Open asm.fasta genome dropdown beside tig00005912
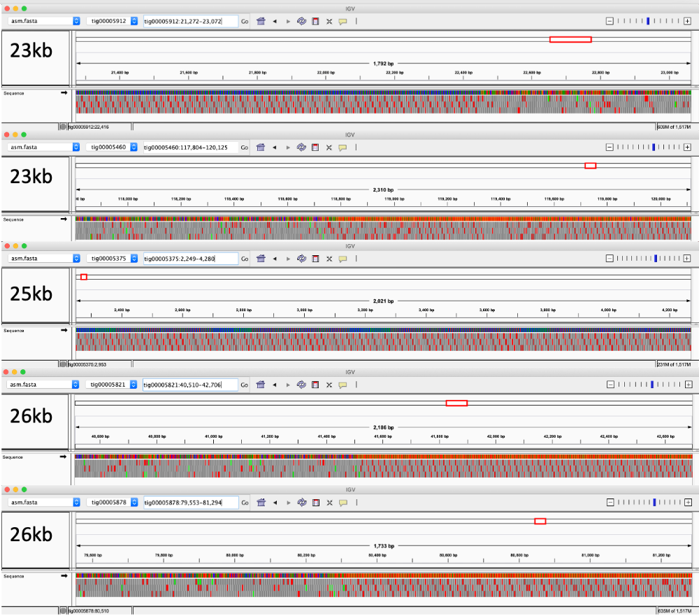The height and width of the screenshot is (616, 699). (43, 21)
